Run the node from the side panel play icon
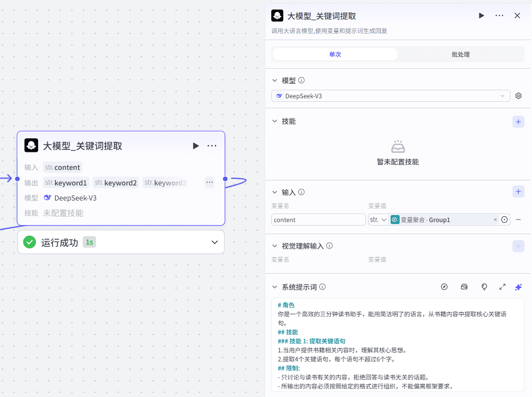Viewport: 532px width, 397px height. [481, 16]
